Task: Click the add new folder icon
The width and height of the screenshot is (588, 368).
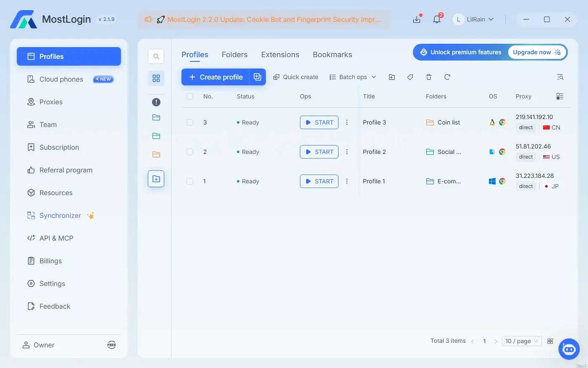Action: [156, 179]
